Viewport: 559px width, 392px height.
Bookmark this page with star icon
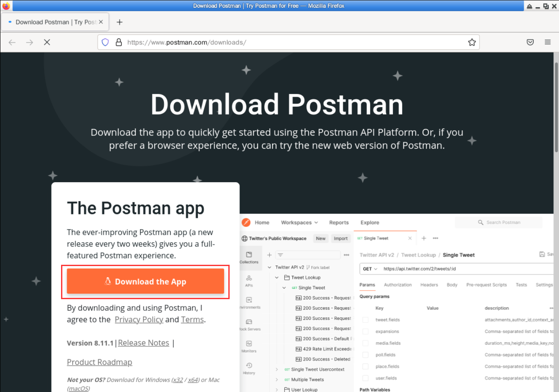(472, 42)
